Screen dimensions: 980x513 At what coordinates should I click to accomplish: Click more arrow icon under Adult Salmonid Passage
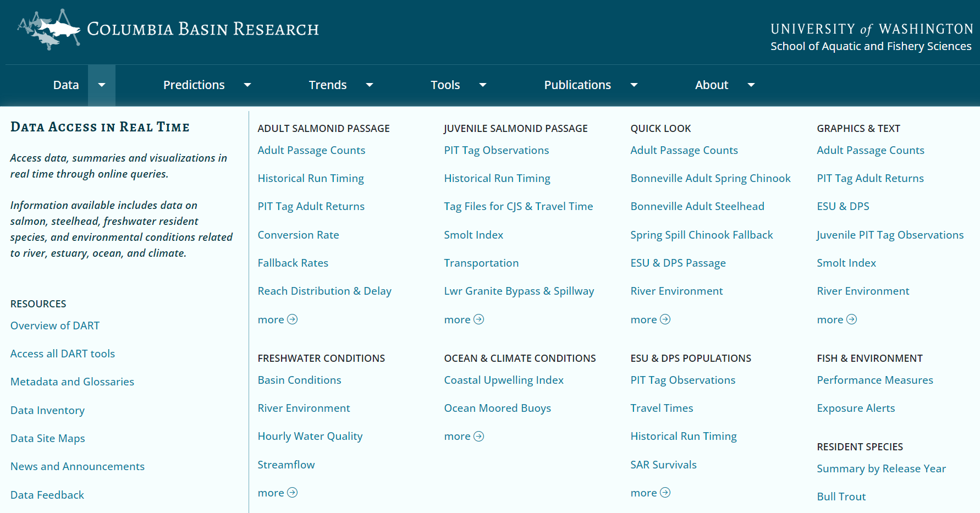pos(293,319)
